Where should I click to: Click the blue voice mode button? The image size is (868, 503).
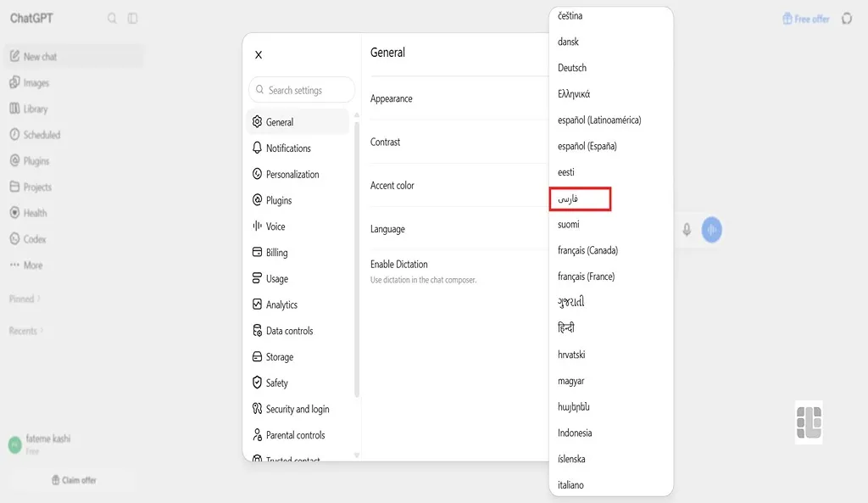pyautogui.click(x=712, y=229)
